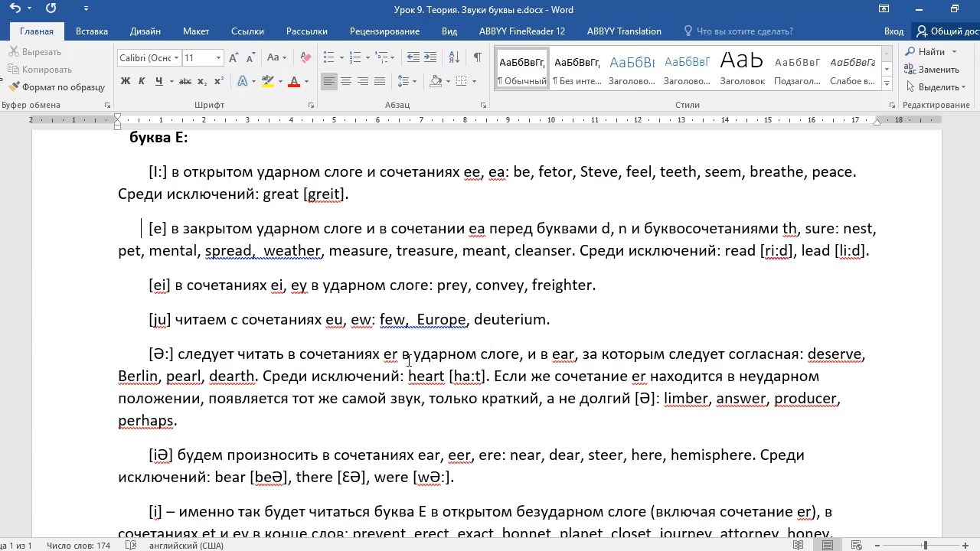Viewport: 980px width, 551px height.
Task: Open the ABBYY FineReader 12 tab
Action: pyautogui.click(x=522, y=31)
